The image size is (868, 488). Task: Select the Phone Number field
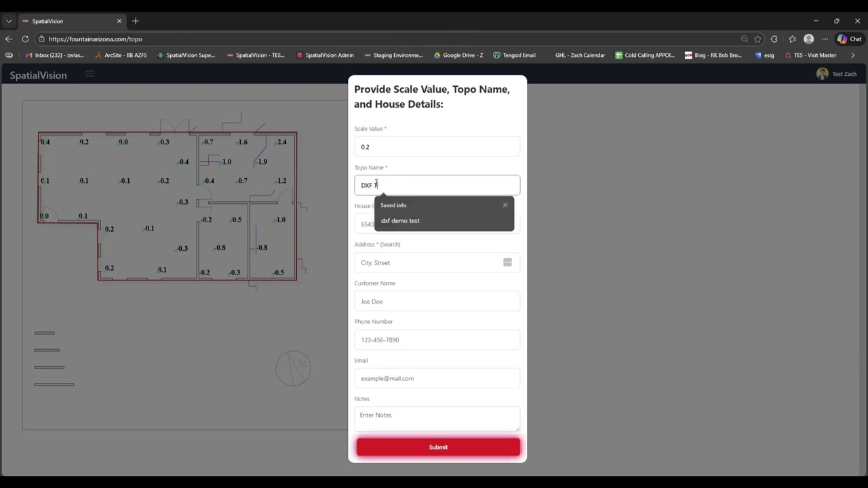(437, 340)
